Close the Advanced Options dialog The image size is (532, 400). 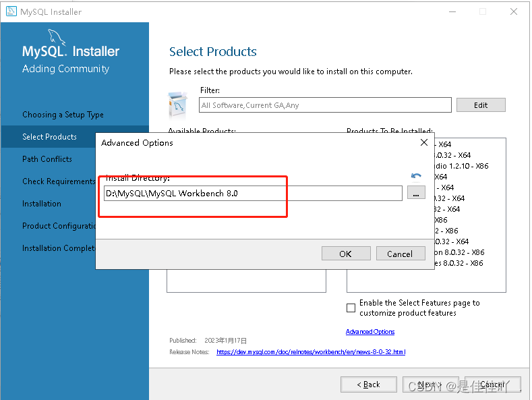[423, 142]
